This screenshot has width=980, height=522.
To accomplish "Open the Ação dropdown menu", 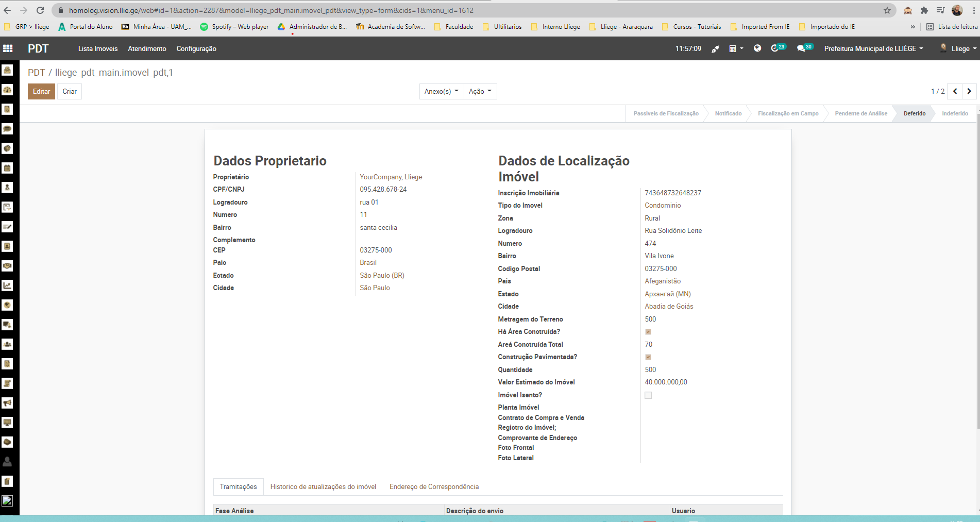I will [x=480, y=91].
